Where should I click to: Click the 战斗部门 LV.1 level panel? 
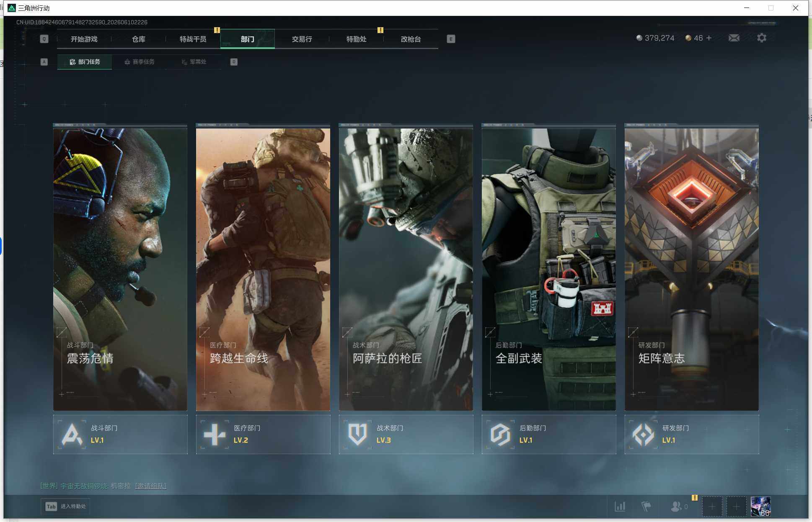120,435
